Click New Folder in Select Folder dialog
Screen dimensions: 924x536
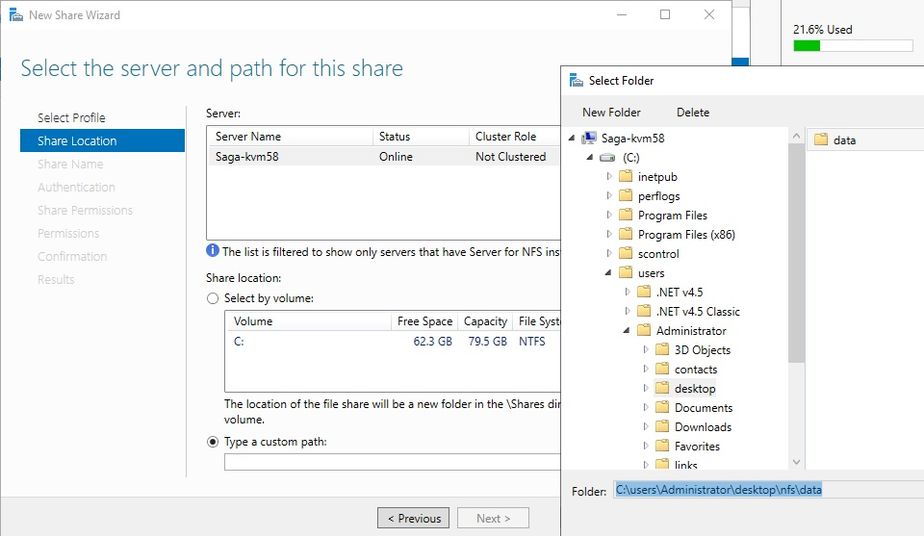pos(611,112)
